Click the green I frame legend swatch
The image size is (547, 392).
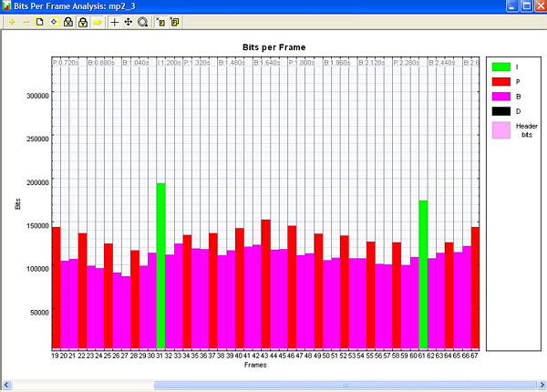coord(501,67)
